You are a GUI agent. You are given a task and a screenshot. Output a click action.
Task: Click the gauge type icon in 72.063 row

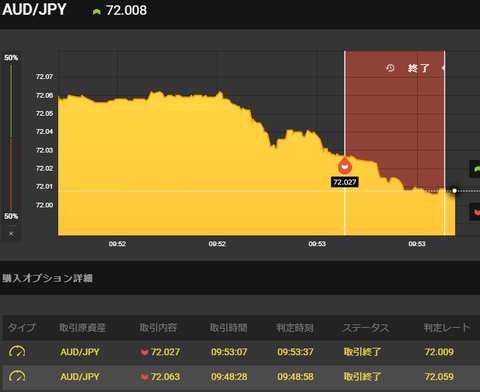17,376
